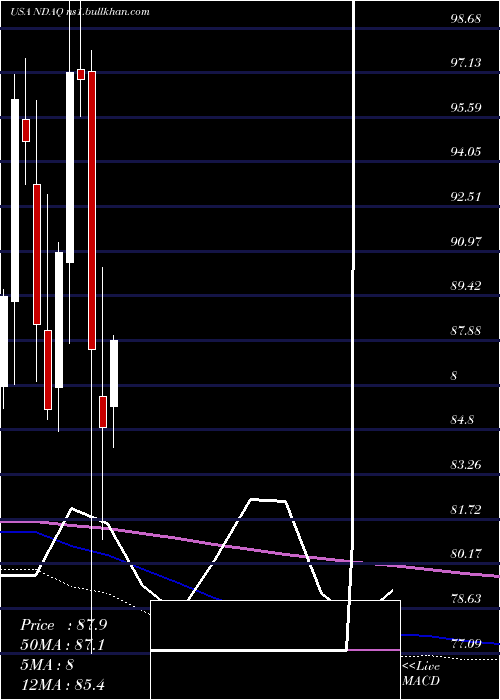
Task: Click the 98.68 price axis label
Action: click(466, 20)
